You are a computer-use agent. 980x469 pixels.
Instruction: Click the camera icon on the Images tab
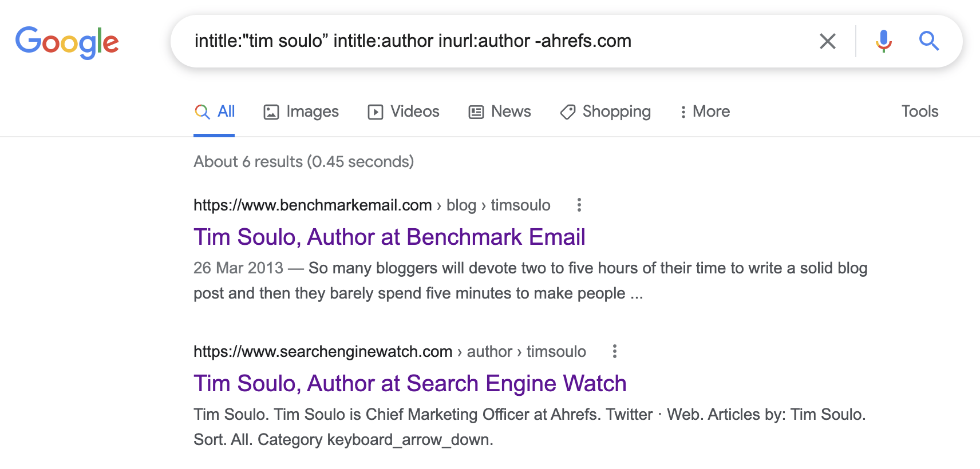[x=271, y=111]
